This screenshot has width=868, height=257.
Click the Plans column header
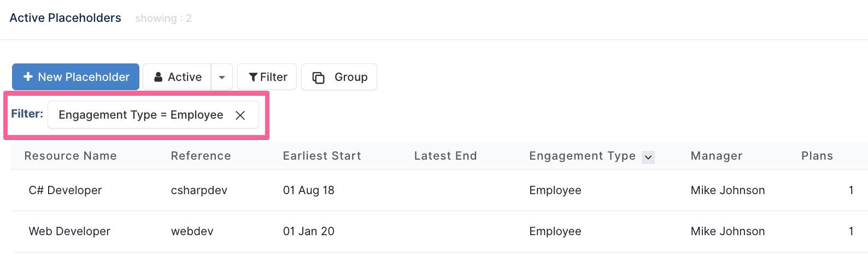[x=817, y=156]
